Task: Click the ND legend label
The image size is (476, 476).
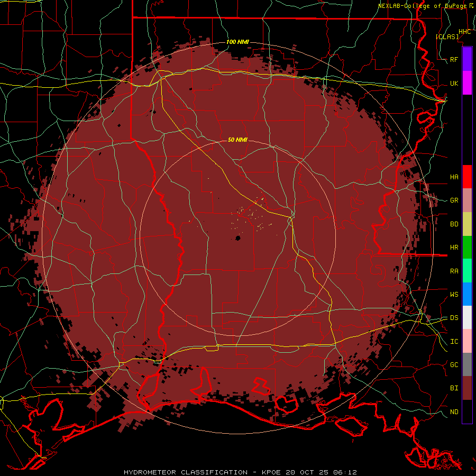Action: pos(454,412)
